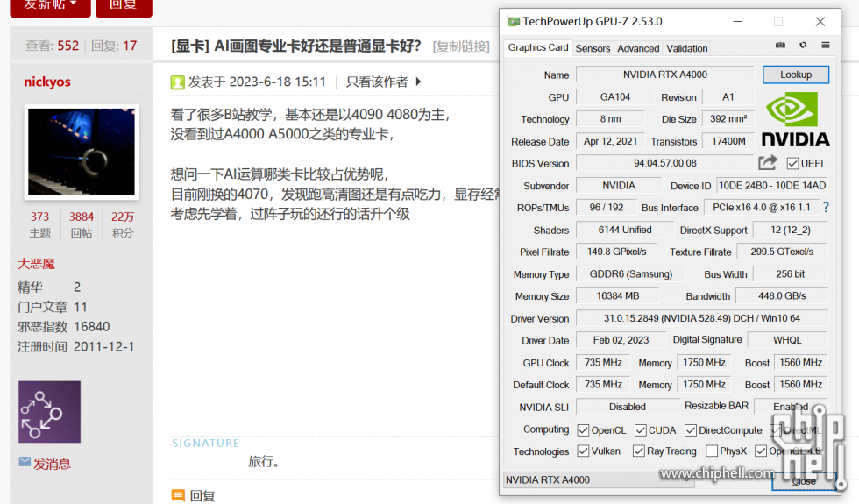Toggle the OpenGL 4.6 checkbox
This screenshot has height=504, width=859.
761,451
